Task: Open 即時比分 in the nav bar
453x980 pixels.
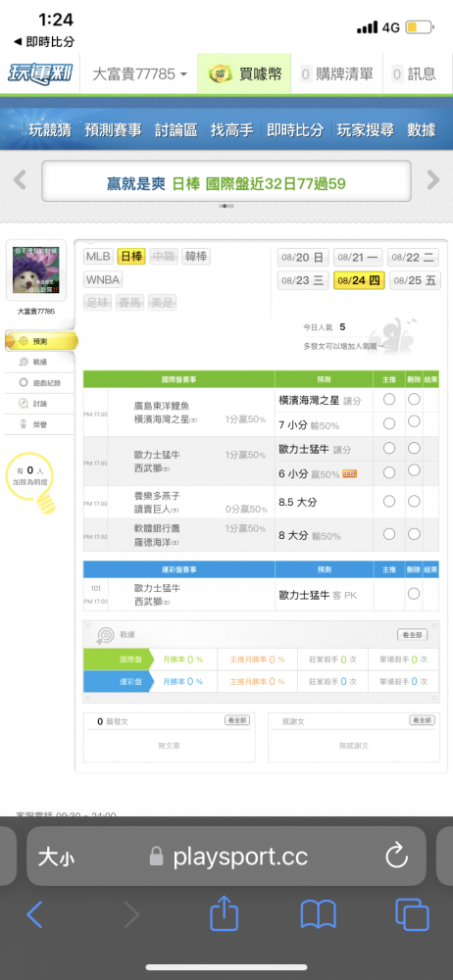Action: tap(295, 130)
